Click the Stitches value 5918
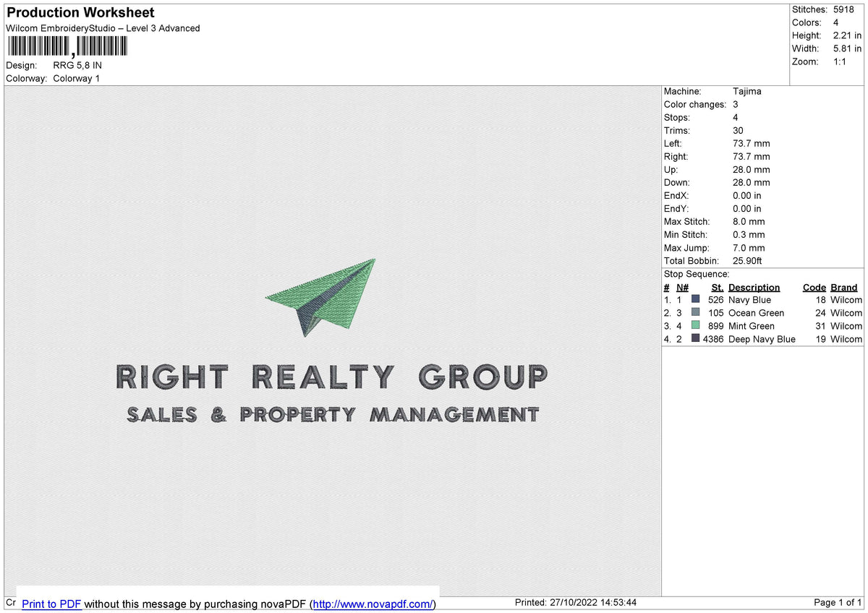Viewport: 868px width, 613px height. (843, 9)
